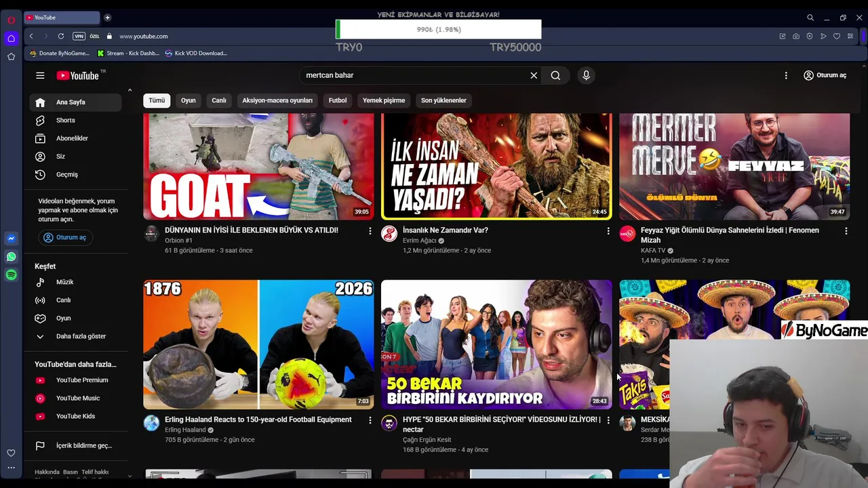Open Donate ByNoGame bookmark
The image size is (868, 488).
60,53
